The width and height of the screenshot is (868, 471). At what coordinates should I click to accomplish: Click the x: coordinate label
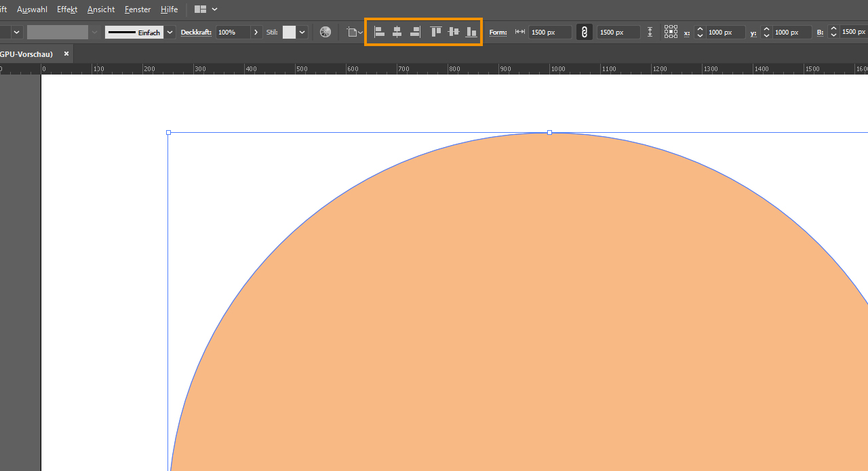coord(687,33)
